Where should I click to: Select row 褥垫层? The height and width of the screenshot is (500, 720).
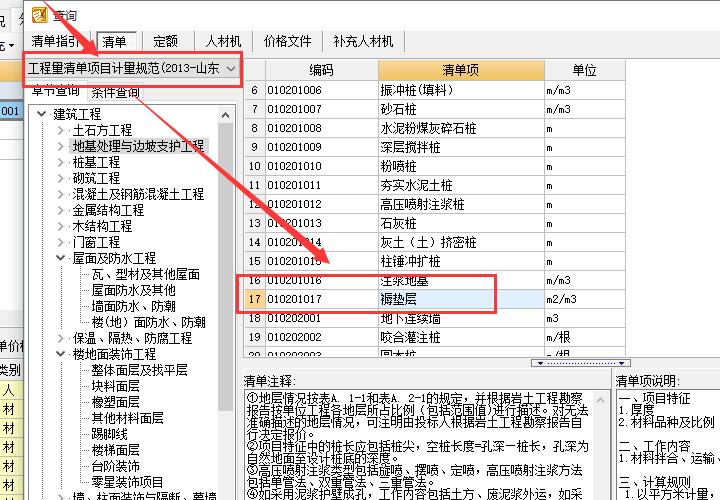tap(434, 299)
